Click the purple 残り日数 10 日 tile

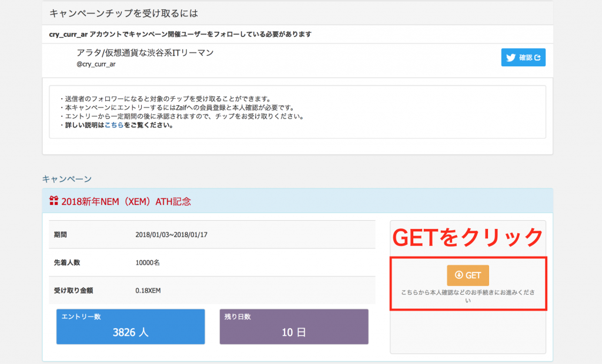[x=294, y=326]
